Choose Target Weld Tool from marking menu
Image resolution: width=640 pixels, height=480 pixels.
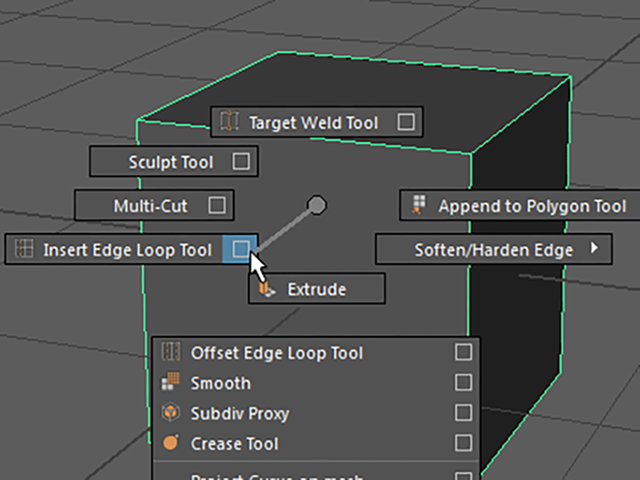point(317,122)
